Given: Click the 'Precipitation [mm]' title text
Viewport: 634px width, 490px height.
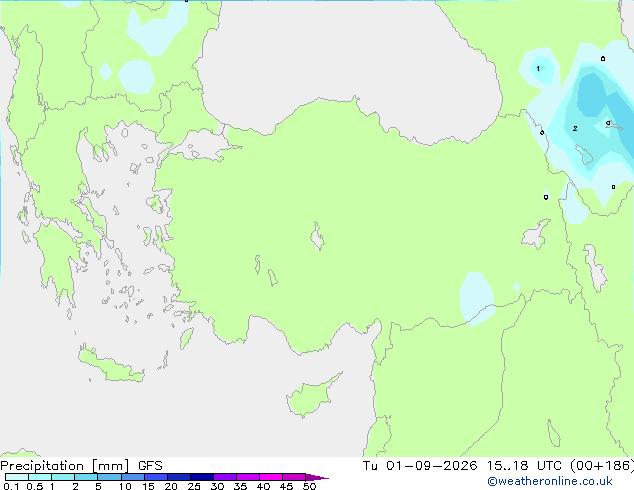Looking at the screenshot, I should (x=65, y=466).
